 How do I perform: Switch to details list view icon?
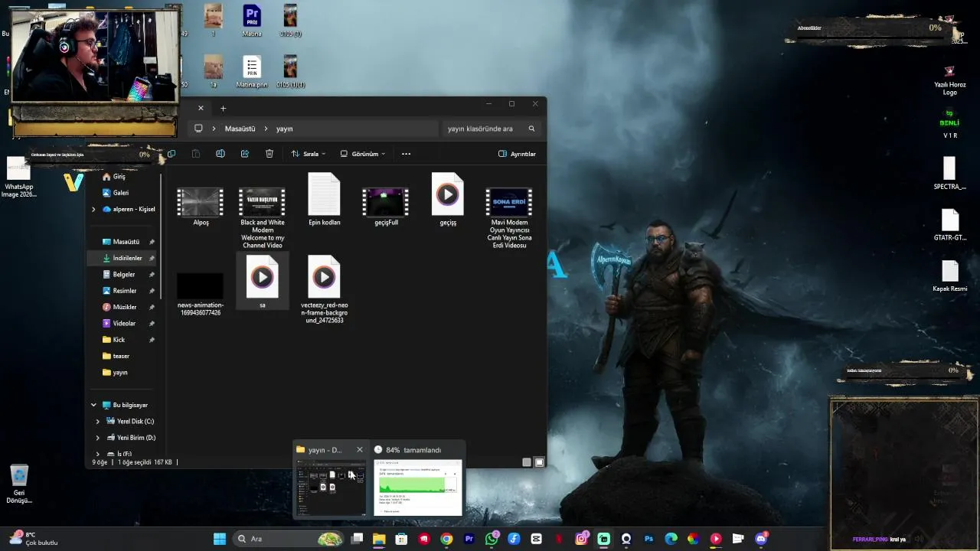tap(527, 462)
